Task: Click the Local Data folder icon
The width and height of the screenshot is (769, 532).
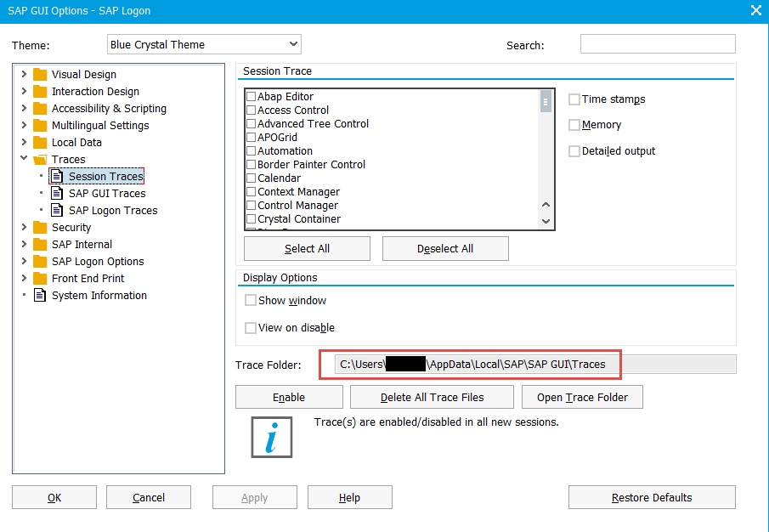Action: tap(40, 143)
